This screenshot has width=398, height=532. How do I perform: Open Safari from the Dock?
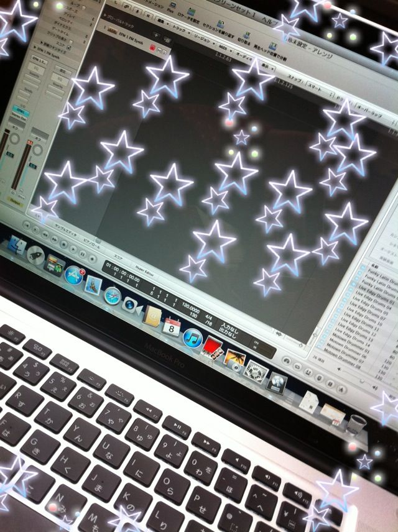(x=112, y=296)
